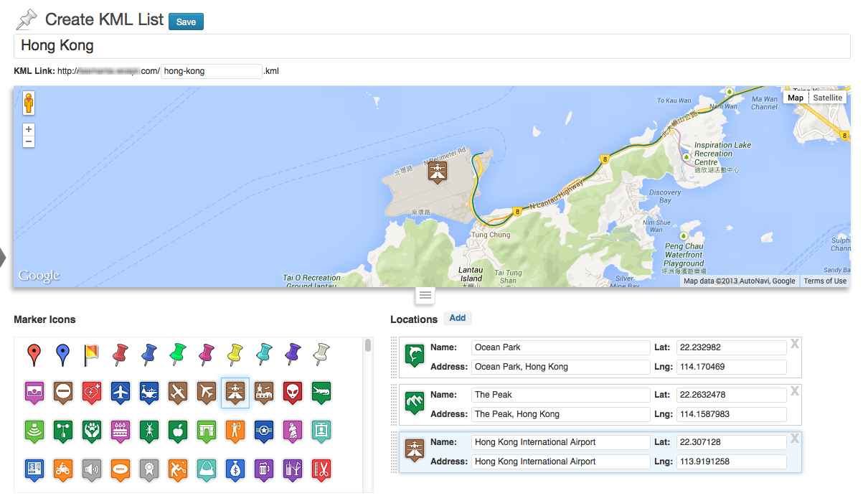This screenshot has height=501, width=868.
Task: Click the Google logo on the map
Action: pyautogui.click(x=39, y=276)
